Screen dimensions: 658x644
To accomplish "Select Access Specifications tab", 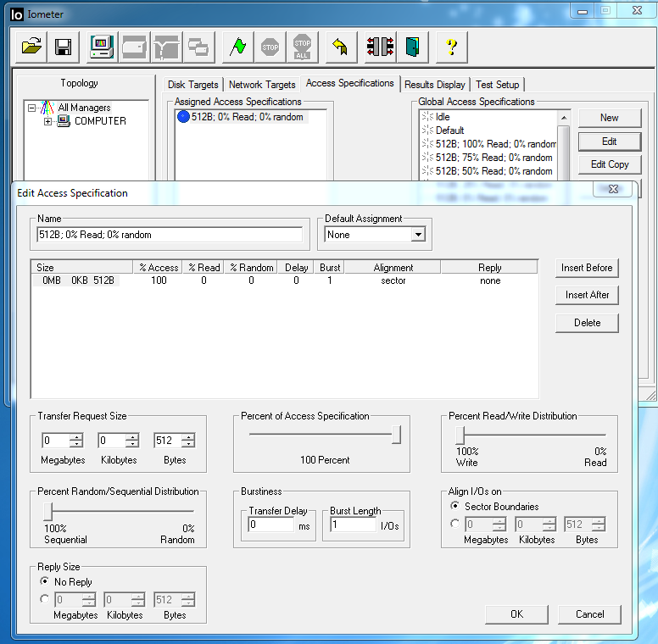I will pos(349,83).
